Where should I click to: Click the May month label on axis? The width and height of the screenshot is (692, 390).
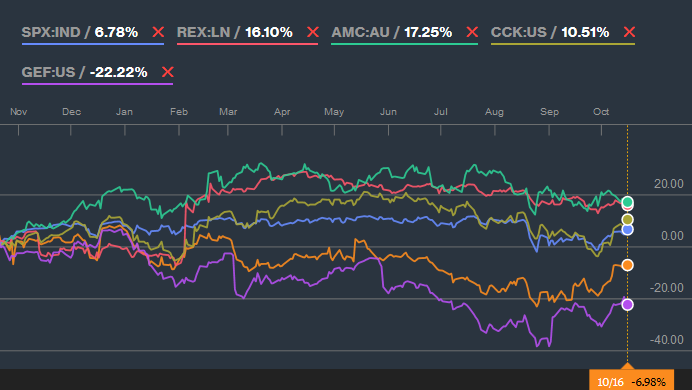point(334,112)
